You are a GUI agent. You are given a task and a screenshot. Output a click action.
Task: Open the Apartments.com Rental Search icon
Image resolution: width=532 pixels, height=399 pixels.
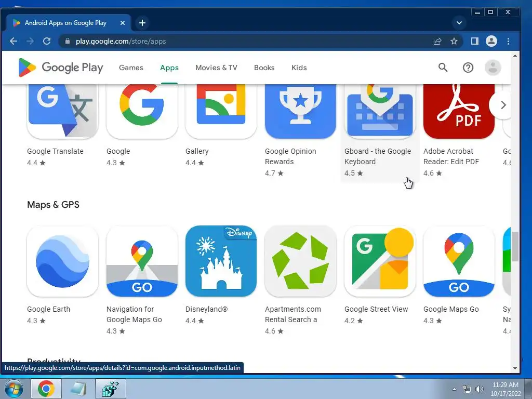(x=300, y=261)
